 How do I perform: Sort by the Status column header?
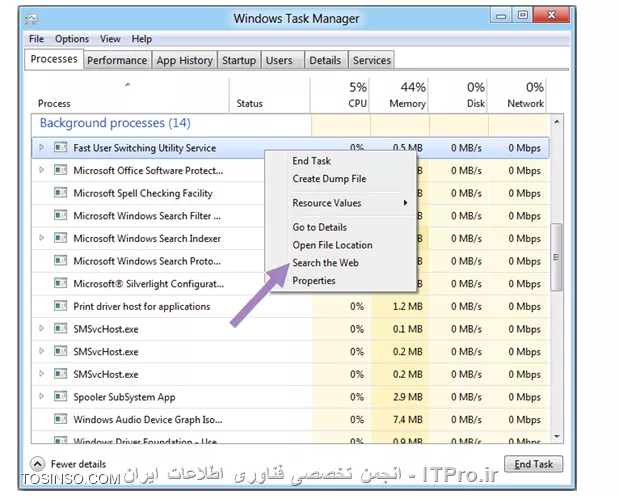[250, 104]
